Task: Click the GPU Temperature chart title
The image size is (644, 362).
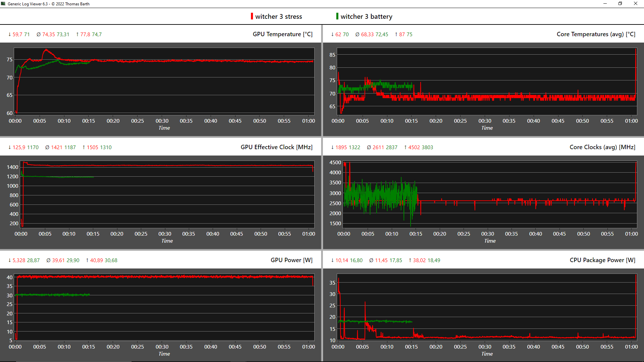Action: click(x=282, y=34)
